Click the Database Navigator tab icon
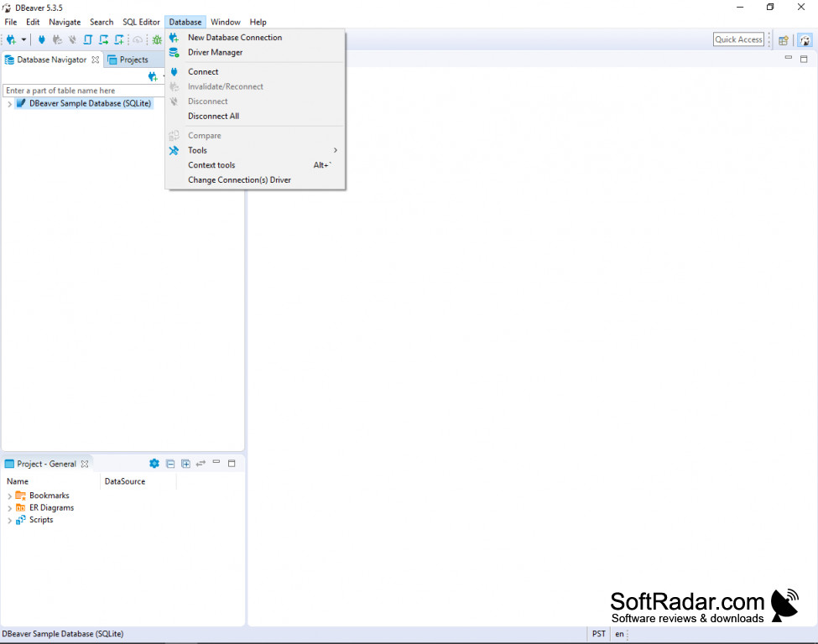 coord(9,60)
